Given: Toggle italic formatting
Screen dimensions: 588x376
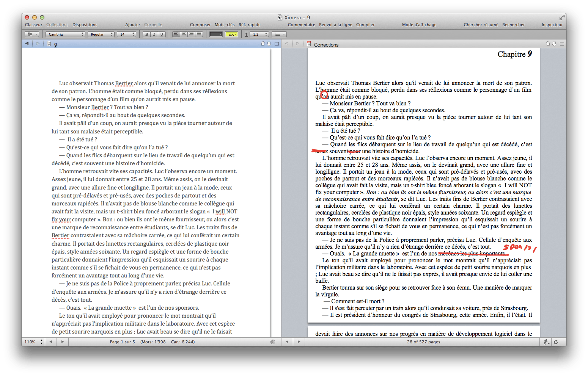Looking at the screenshot, I should point(154,34).
